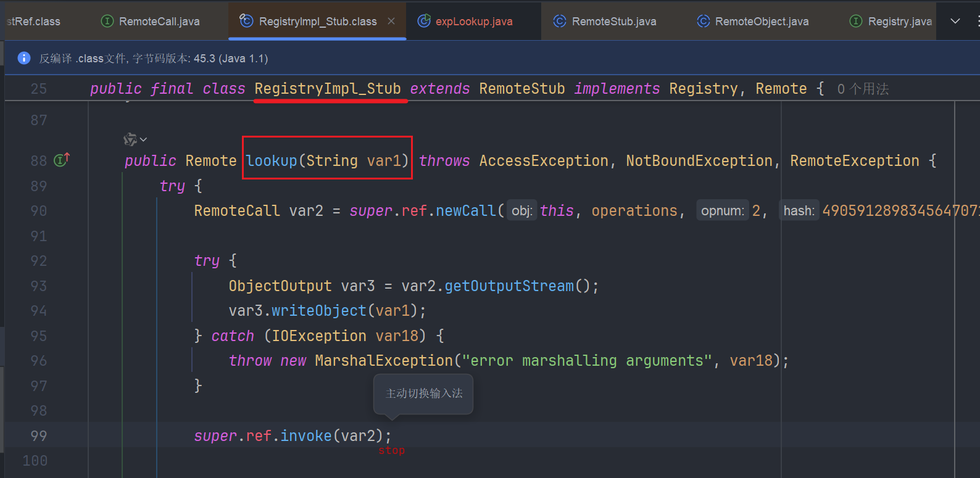Viewport: 980px width, 478px height.
Task: Click the Registry.java interface icon
Action: coord(856,21)
